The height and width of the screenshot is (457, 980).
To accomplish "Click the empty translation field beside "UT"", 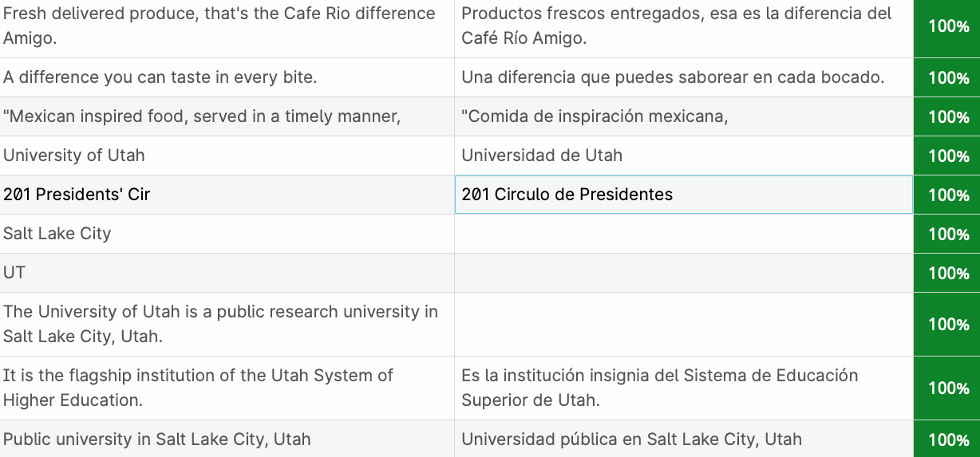I will [x=683, y=273].
